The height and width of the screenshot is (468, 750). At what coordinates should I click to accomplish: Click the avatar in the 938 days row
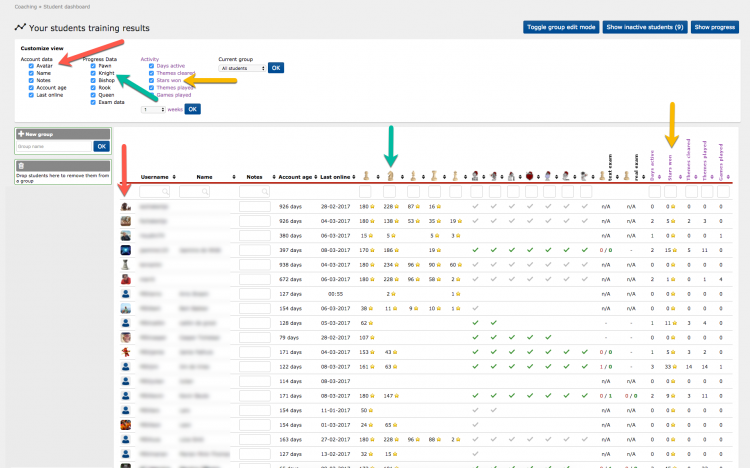pyautogui.click(x=125, y=265)
